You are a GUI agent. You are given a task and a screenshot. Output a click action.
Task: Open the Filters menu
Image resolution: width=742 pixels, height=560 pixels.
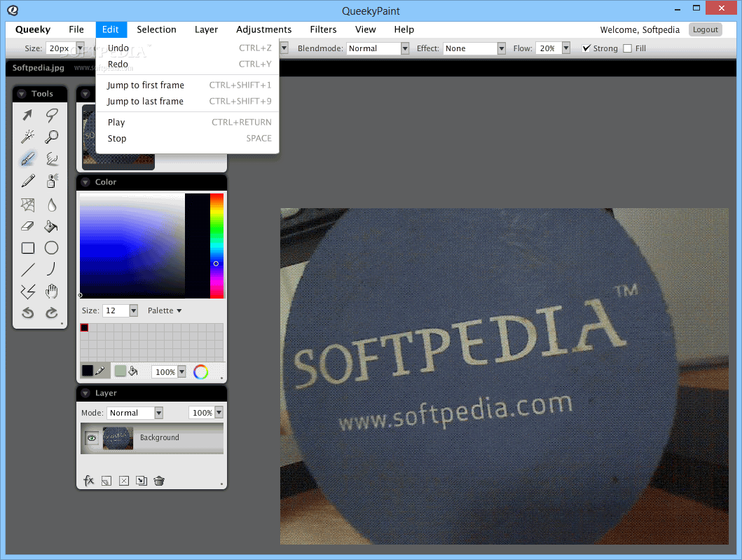[x=323, y=29]
